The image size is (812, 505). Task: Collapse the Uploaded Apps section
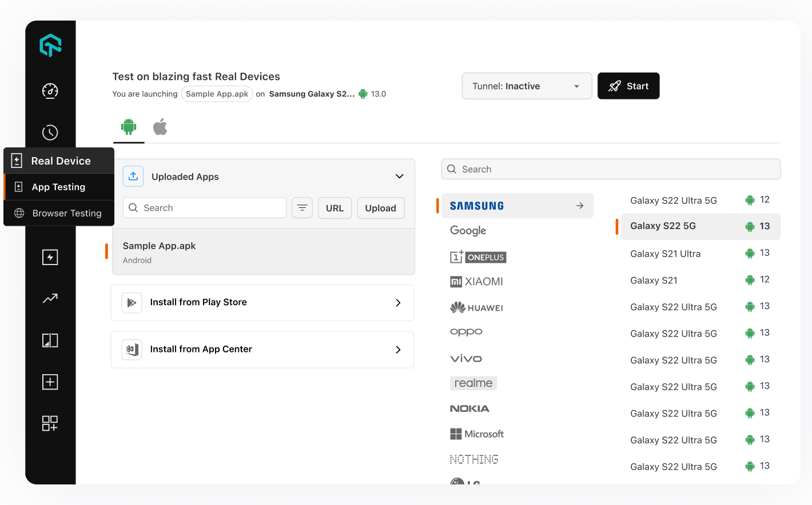tap(399, 177)
